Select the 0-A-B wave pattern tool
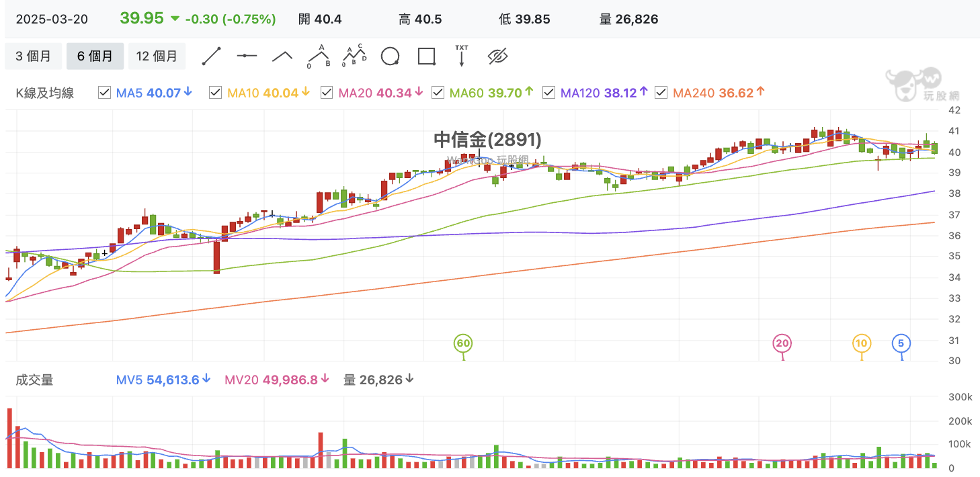Image resolution: width=980 pixels, height=477 pixels. pos(319,56)
